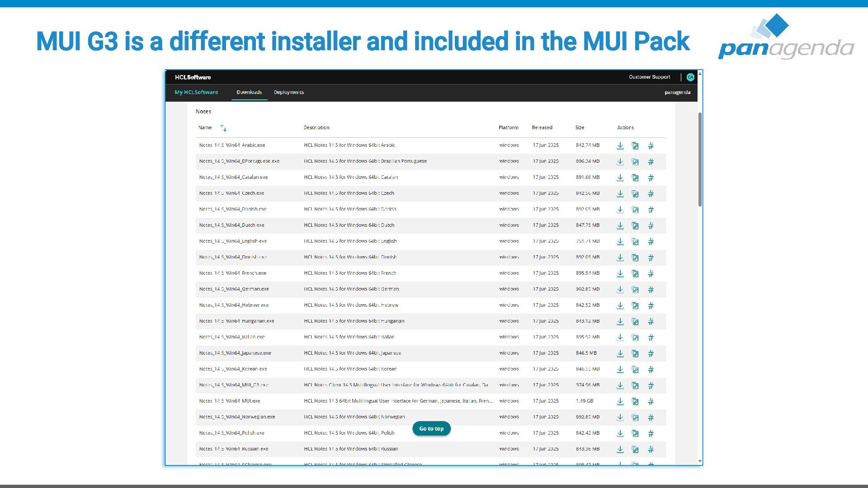Download Notes_14.5_Win64_French.exe file
Image resolution: width=868 pixels, height=488 pixels.
coord(620,273)
